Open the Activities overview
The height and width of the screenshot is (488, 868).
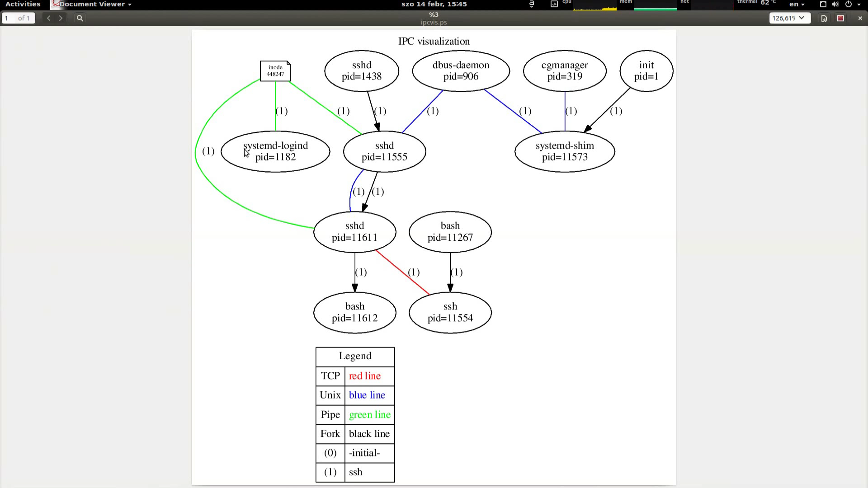[23, 4]
